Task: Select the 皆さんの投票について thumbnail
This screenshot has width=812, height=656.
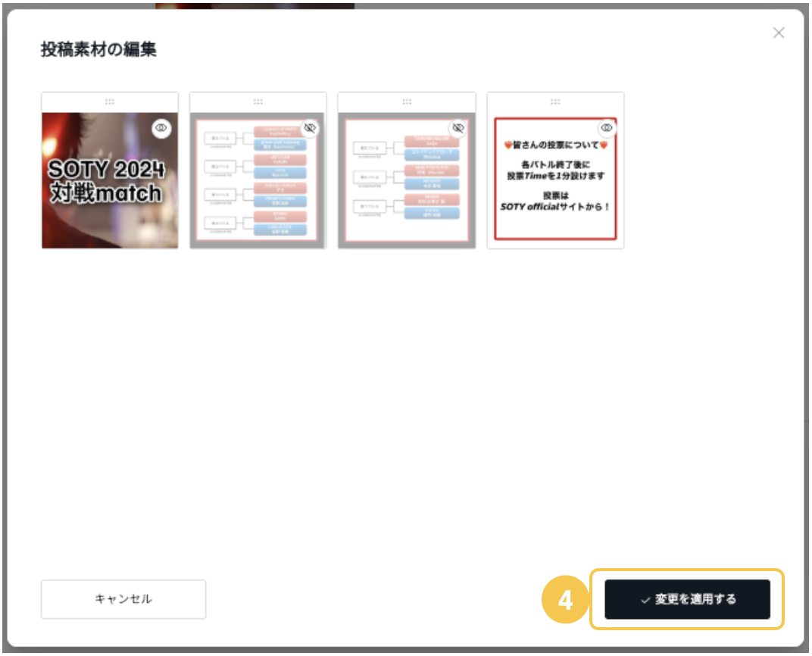Action: click(x=555, y=179)
